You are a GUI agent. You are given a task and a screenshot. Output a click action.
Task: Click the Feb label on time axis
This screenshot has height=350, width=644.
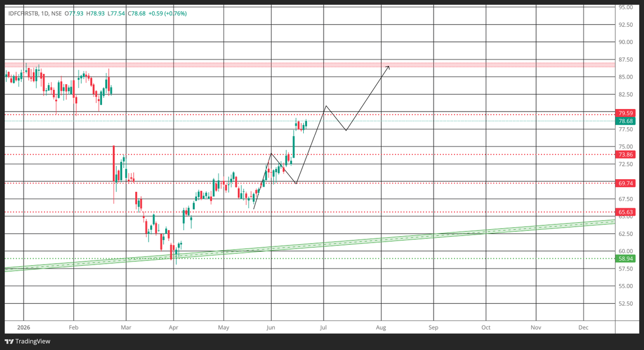click(x=74, y=326)
